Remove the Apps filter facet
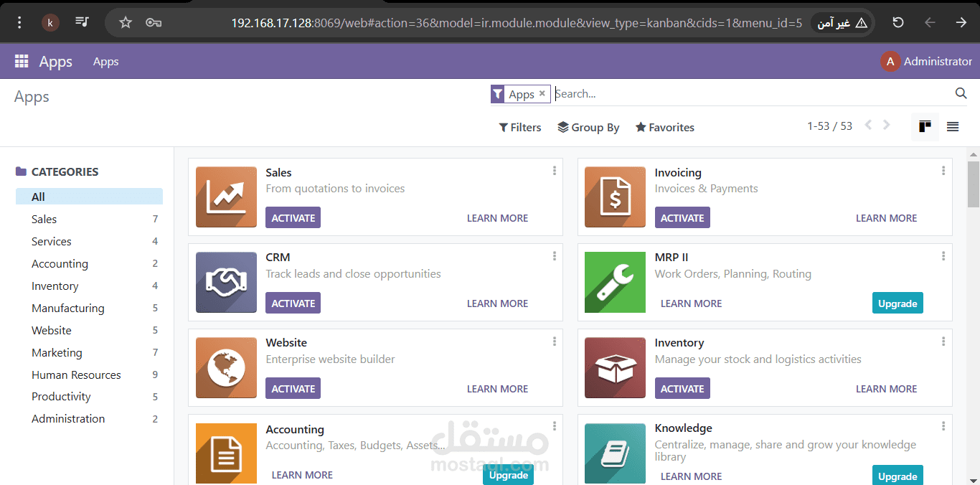This screenshot has height=485, width=980. coord(542,93)
